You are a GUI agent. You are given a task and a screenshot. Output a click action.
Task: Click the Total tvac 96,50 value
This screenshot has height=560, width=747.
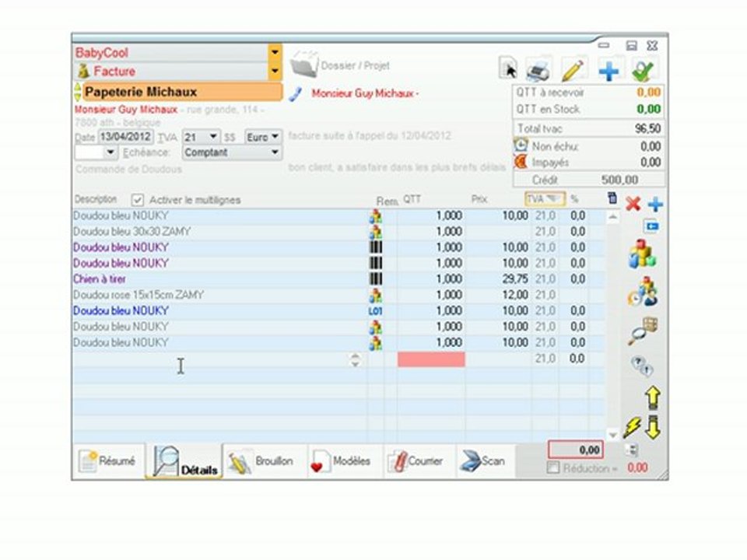tap(647, 128)
